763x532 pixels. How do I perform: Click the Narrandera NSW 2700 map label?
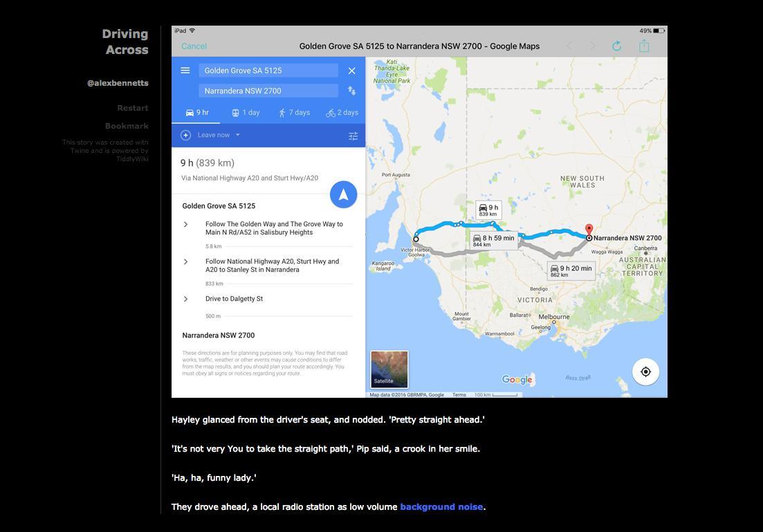pos(627,238)
